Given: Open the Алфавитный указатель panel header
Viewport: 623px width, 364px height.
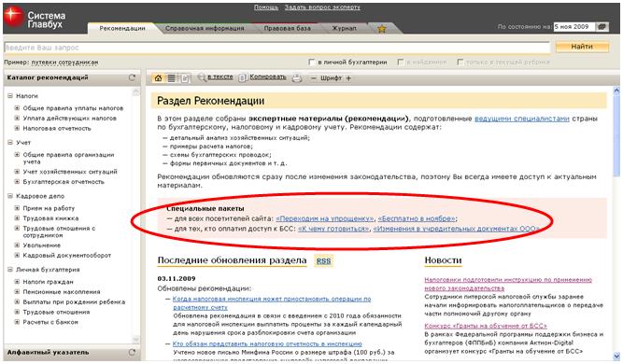Looking at the screenshot, I should point(72,352).
